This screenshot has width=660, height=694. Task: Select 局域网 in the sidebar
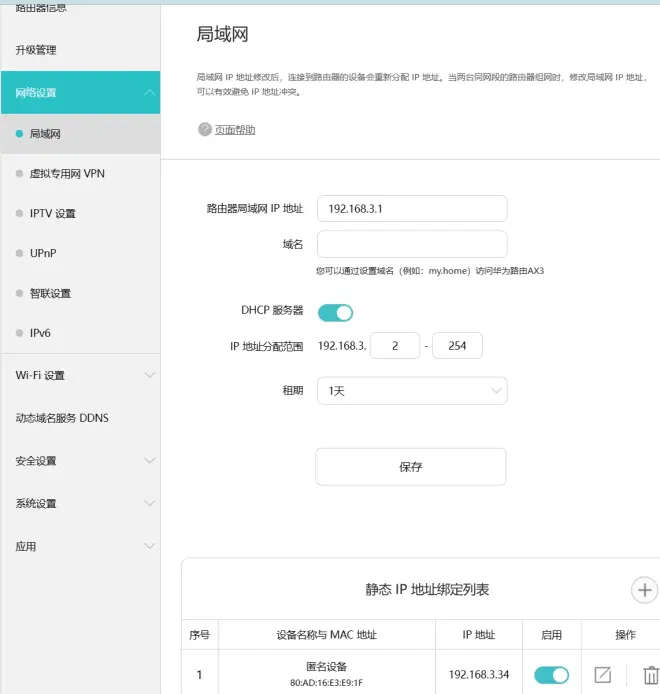coord(81,134)
